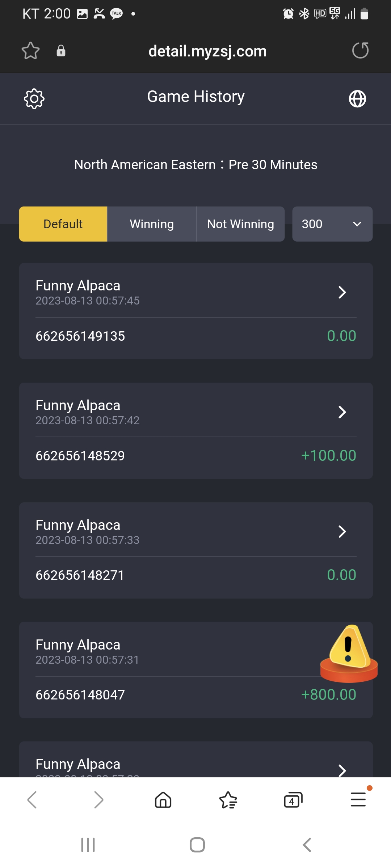Tap the detail.myzsj.com address bar

pyautogui.click(x=207, y=51)
